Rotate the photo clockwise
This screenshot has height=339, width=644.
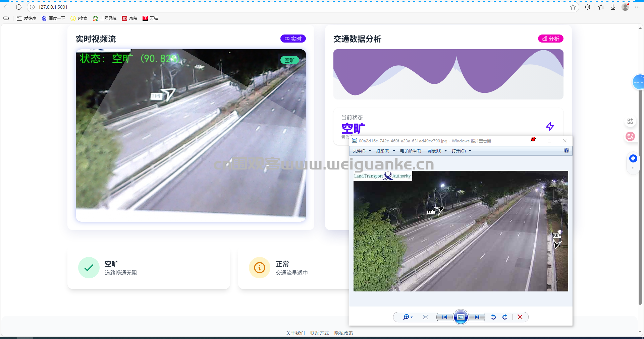(x=505, y=317)
